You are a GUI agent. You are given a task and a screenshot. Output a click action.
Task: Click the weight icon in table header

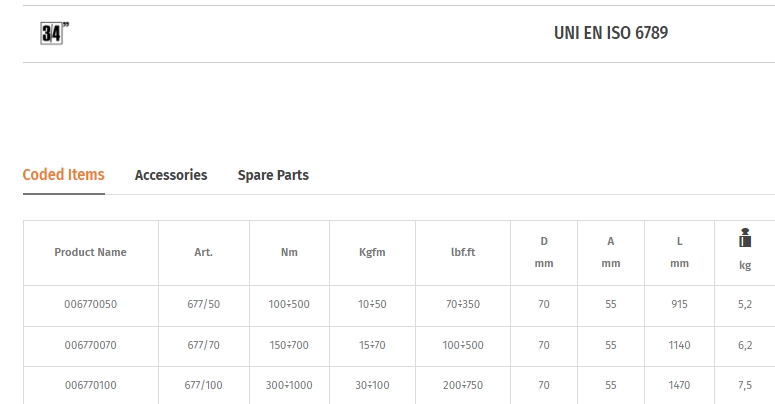tap(745, 238)
